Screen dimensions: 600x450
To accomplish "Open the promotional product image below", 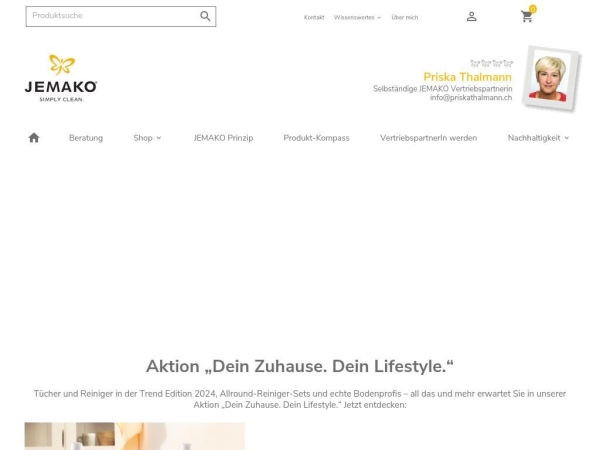I will (x=135, y=436).
